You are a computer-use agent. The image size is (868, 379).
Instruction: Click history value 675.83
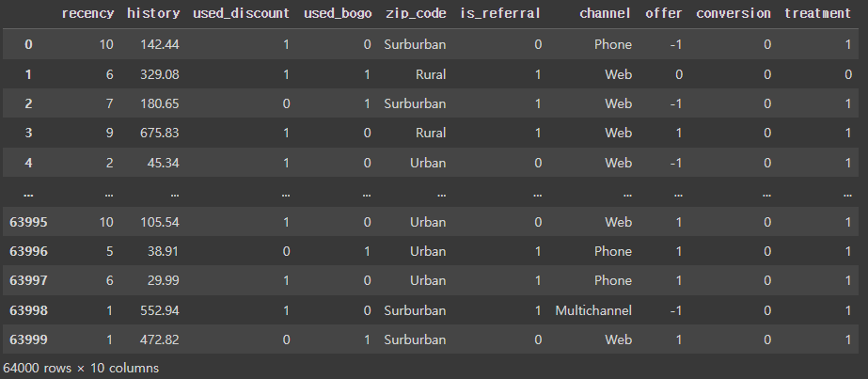(159, 134)
